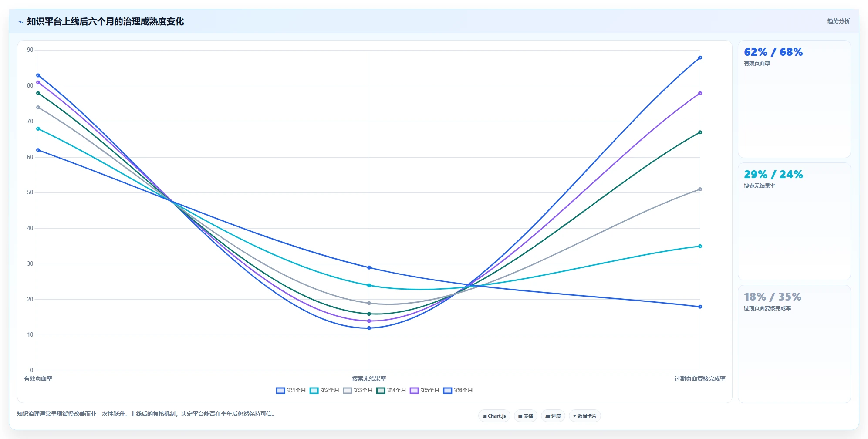Screen dimensions: 868x439
Task: Click the 第1个月 point at 搜索无结果率 (29)
Action: [x=369, y=267]
